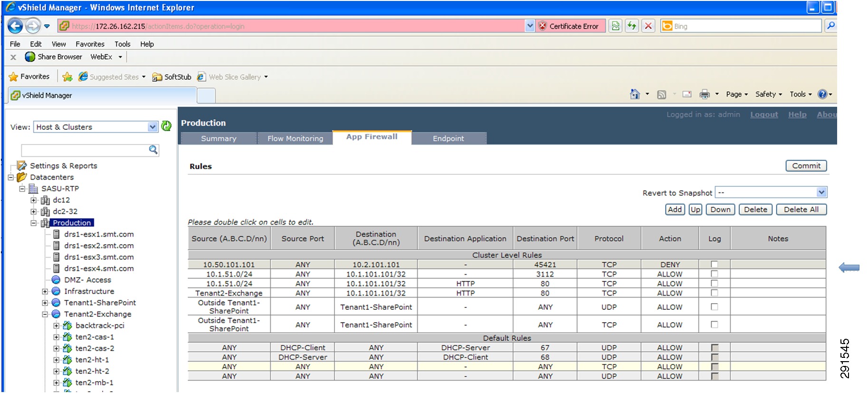Click the green refresh icon beside View selector
The width and height of the screenshot is (868, 393).
coord(166,126)
